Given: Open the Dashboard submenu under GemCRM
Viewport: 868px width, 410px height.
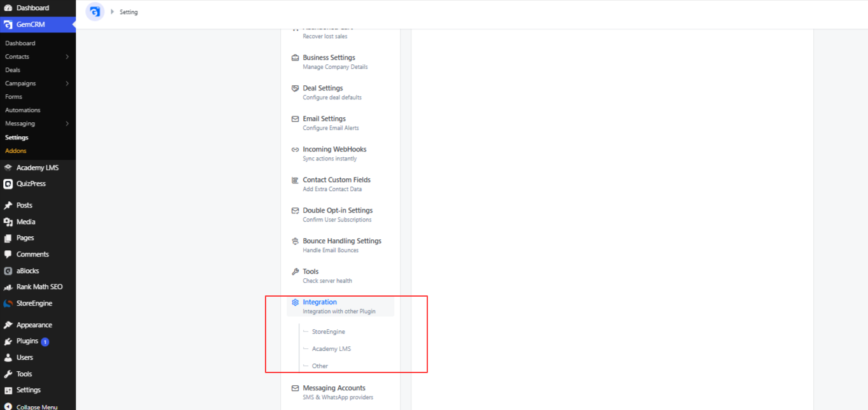Looking at the screenshot, I should point(20,43).
